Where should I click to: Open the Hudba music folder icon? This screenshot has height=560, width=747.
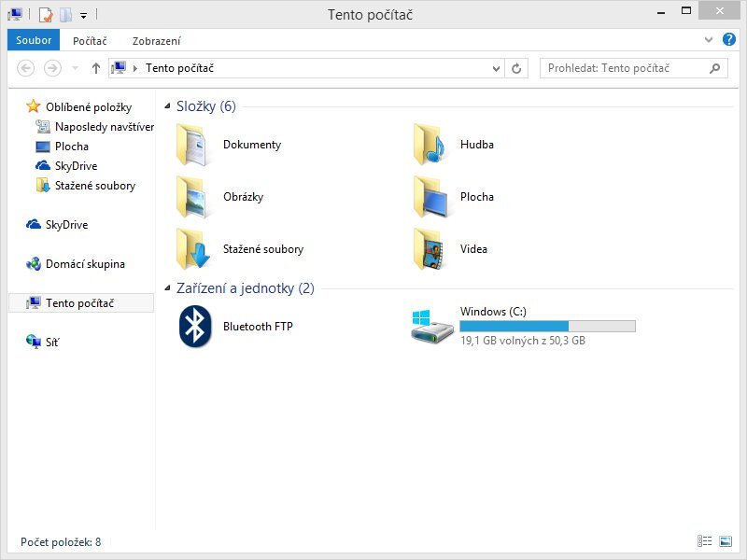(431, 145)
